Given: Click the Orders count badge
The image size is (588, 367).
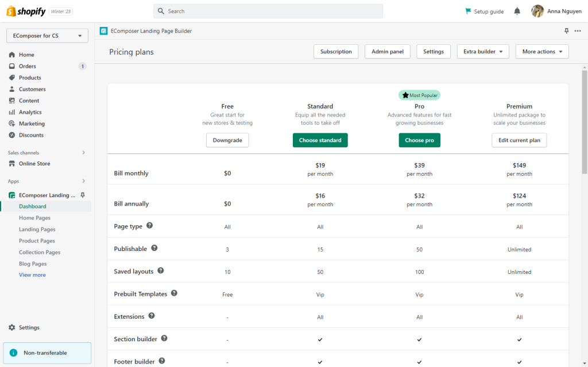Looking at the screenshot, I should [83, 66].
